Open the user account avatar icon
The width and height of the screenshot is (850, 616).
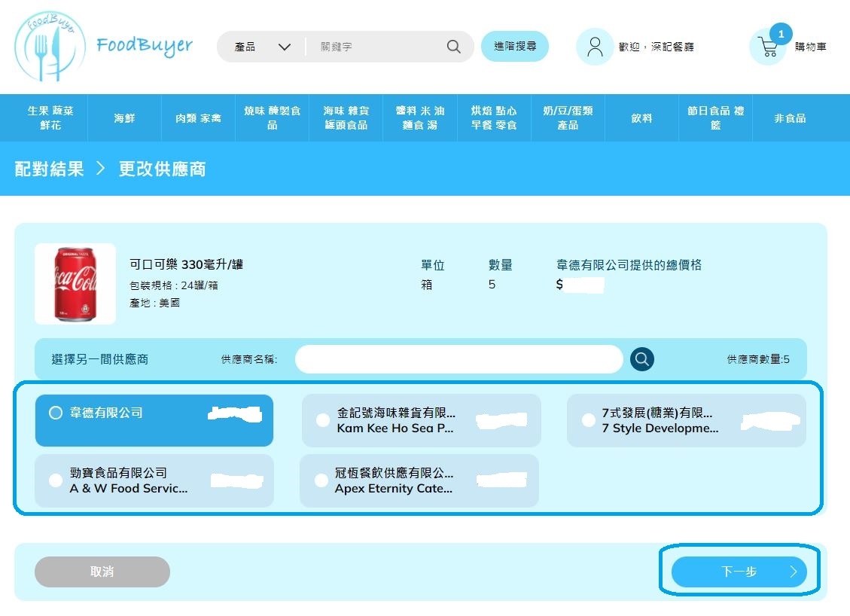595,47
